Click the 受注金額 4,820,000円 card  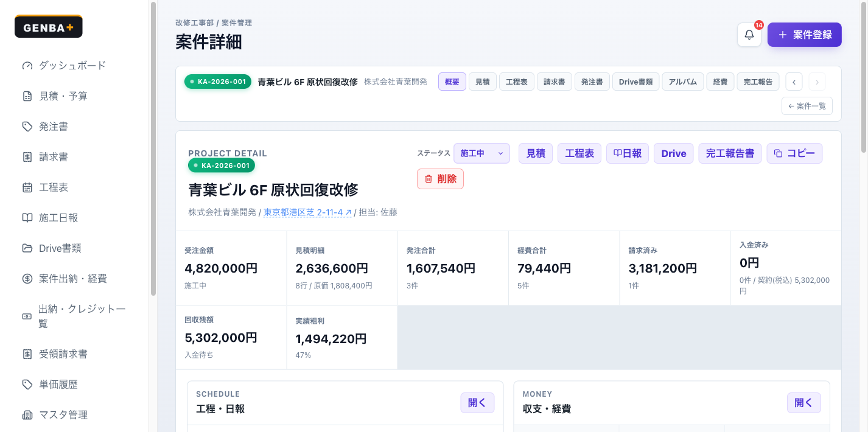tap(231, 268)
